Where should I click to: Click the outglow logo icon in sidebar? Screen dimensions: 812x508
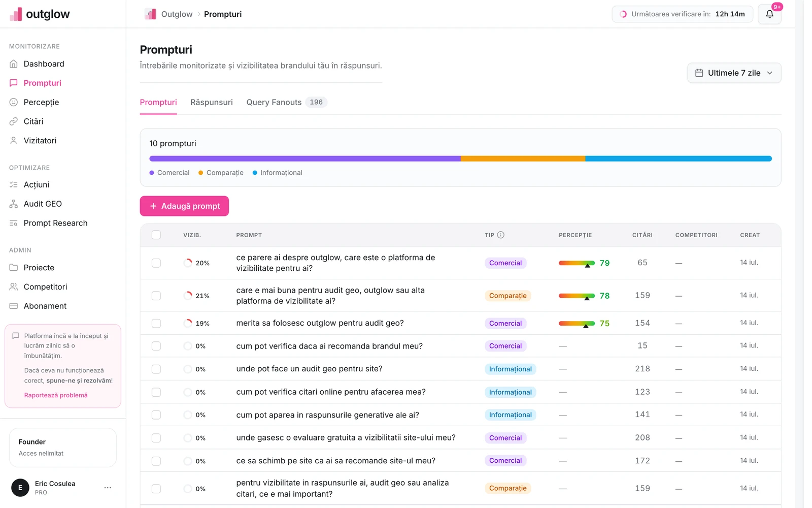click(x=16, y=14)
